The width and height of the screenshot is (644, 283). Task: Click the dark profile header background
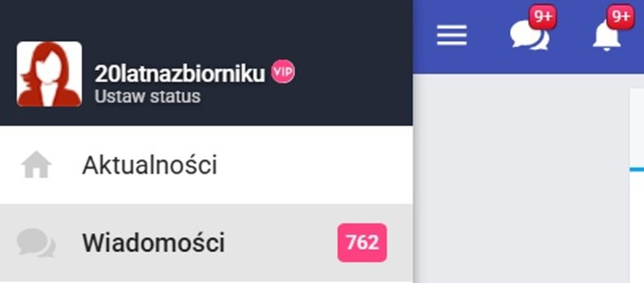pos(349,40)
